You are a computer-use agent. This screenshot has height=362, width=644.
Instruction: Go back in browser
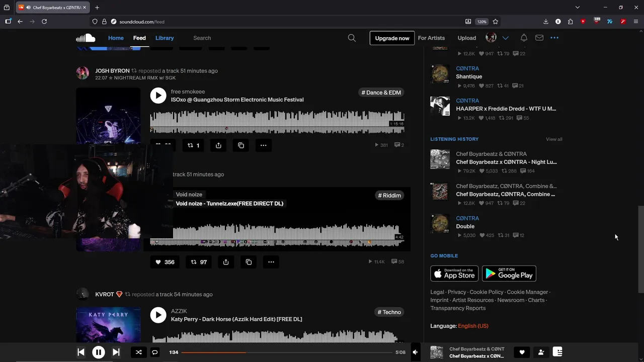click(x=20, y=22)
